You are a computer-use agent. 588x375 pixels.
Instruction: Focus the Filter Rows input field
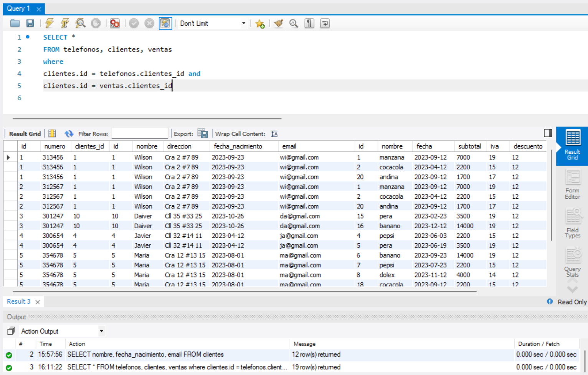click(140, 133)
